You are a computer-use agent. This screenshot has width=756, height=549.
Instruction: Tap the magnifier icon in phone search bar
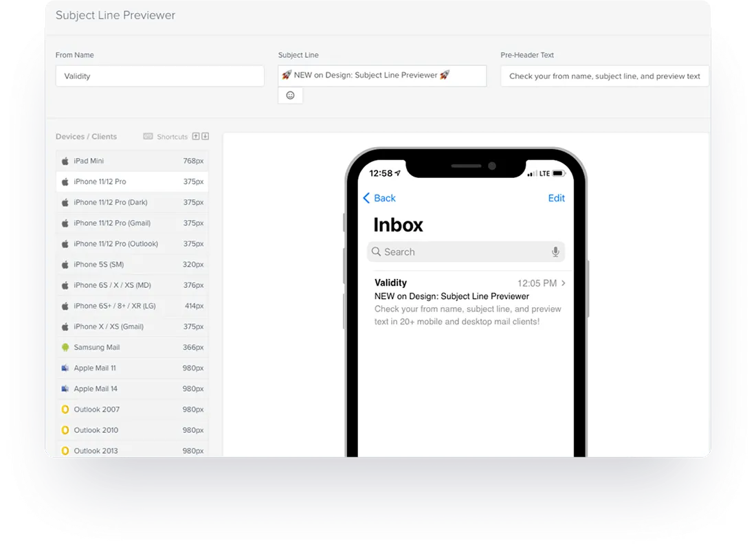pyautogui.click(x=376, y=251)
